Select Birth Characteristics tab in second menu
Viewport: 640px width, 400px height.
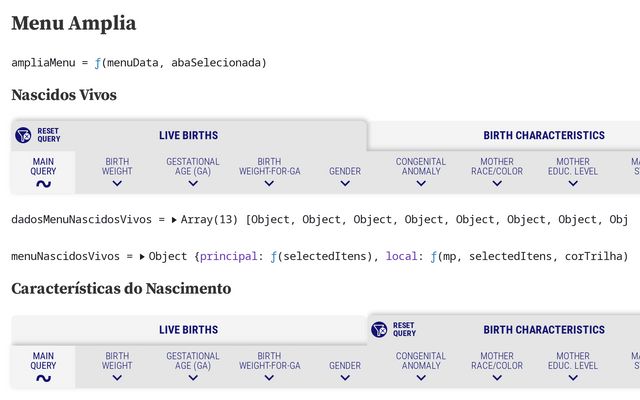coord(544,329)
